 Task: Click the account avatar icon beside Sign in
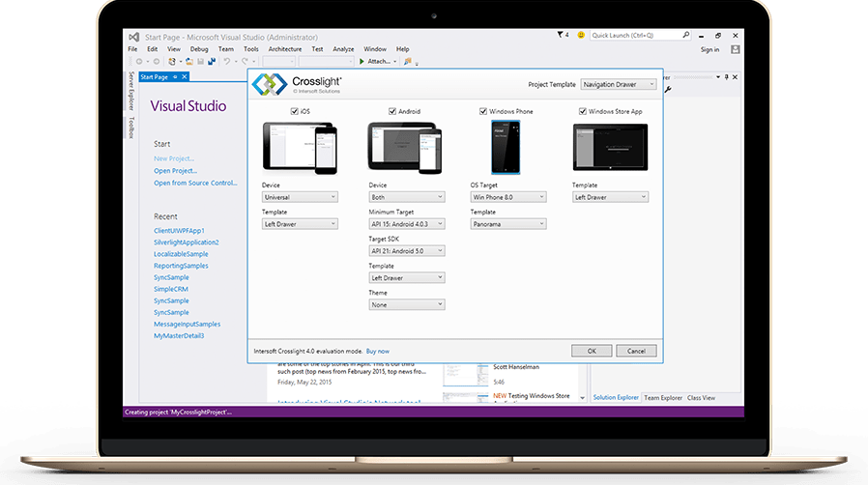pyautogui.click(x=736, y=50)
